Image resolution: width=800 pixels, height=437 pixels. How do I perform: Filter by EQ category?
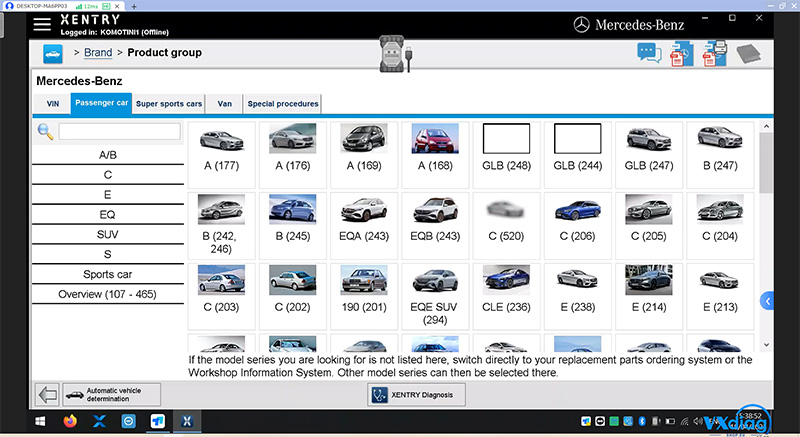108,215
